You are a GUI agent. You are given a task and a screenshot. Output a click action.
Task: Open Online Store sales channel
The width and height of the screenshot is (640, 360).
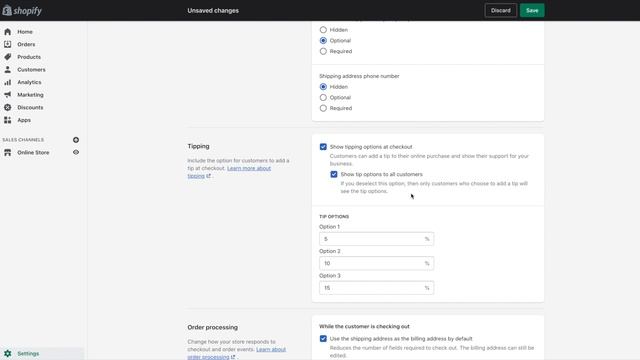pos(33,152)
